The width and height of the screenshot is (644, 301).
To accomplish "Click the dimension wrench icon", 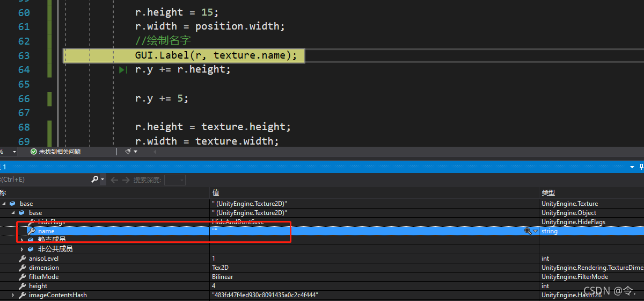I will pyautogui.click(x=22, y=268).
